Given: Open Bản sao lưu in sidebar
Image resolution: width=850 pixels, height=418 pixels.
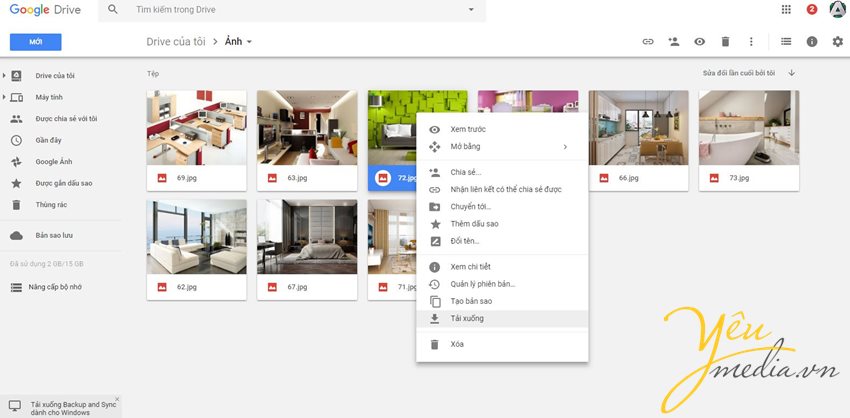Looking at the screenshot, I should tap(54, 235).
